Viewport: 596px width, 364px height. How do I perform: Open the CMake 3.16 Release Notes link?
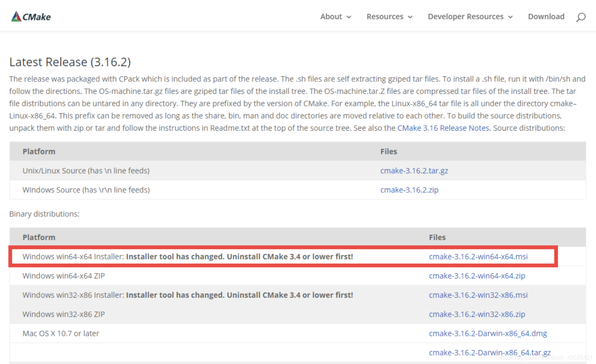443,128
